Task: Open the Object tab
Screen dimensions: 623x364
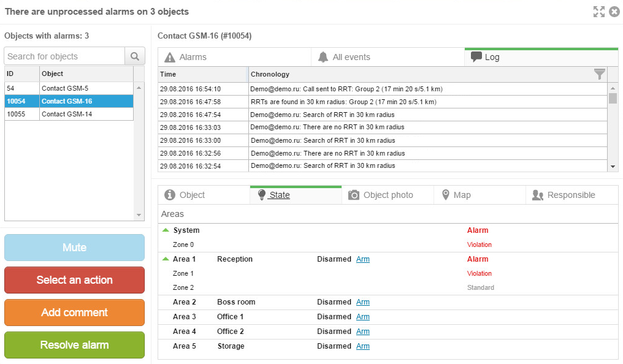Action: [x=204, y=195]
